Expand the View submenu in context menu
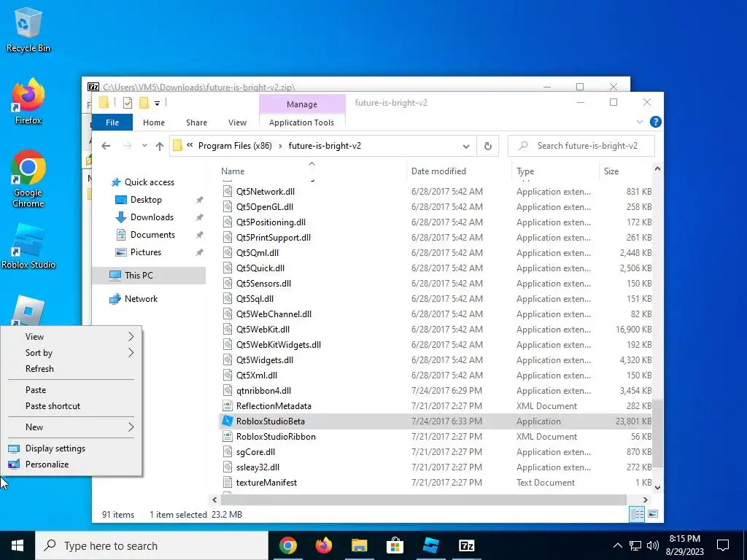 coord(131,337)
